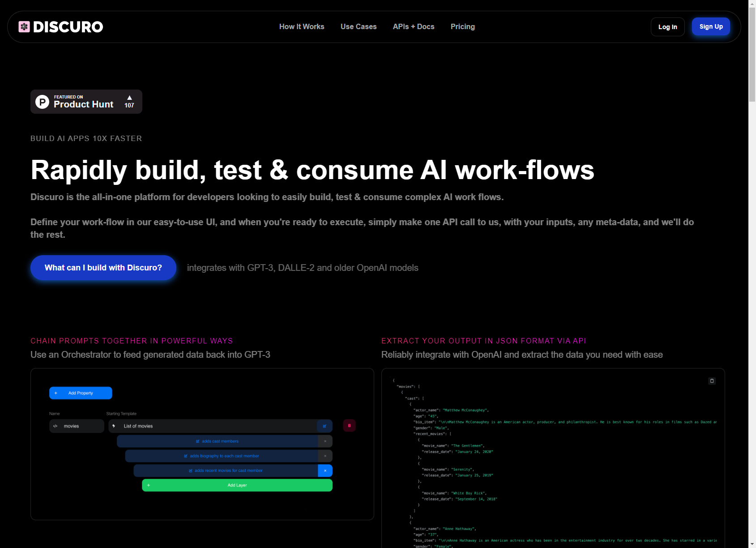Click the green Add Layer button
The height and width of the screenshot is (548, 756).
tap(237, 485)
